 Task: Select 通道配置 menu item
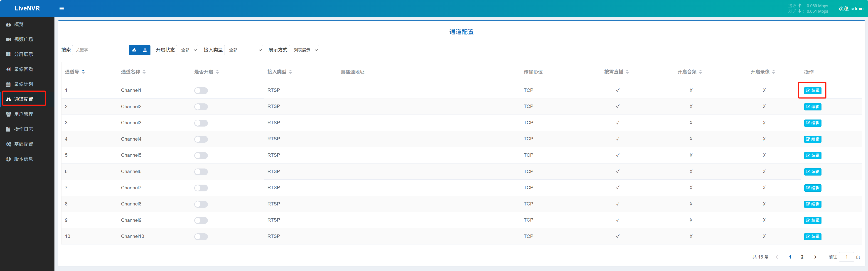click(x=27, y=99)
